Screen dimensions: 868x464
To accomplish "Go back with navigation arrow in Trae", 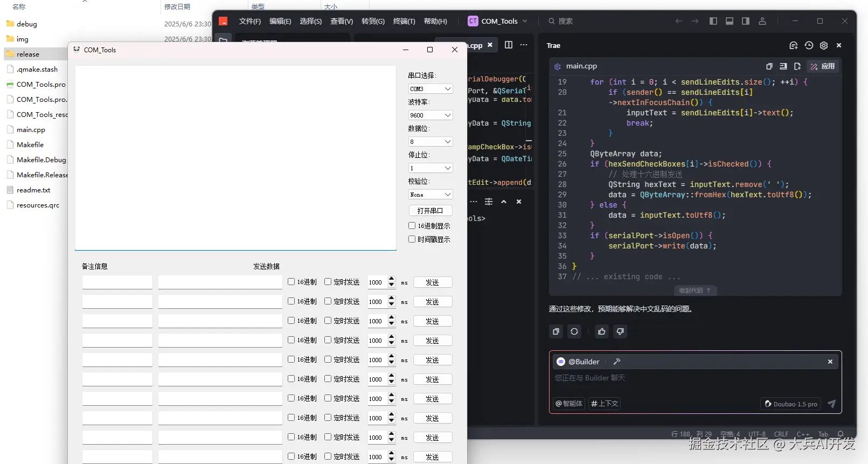I will [x=679, y=21].
